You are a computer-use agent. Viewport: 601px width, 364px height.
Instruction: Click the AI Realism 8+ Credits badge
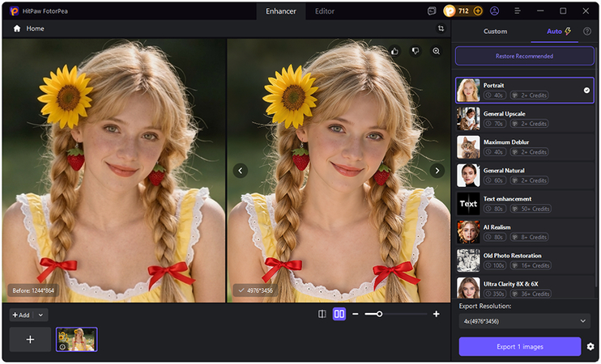pos(529,237)
